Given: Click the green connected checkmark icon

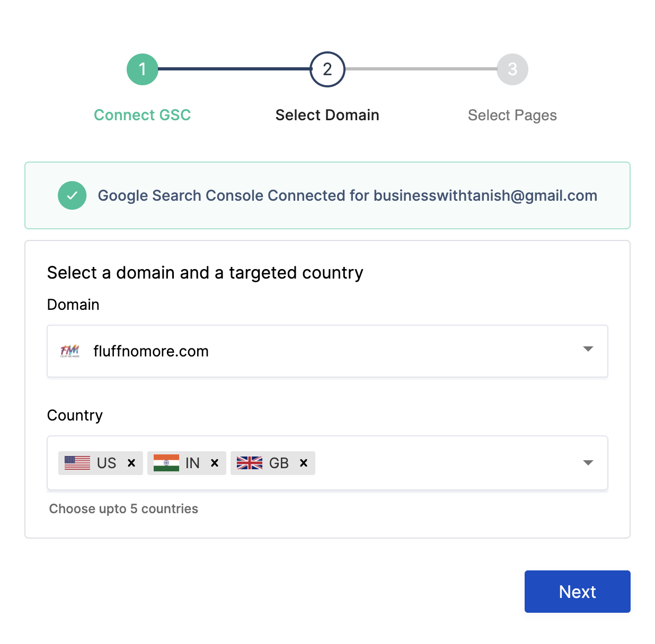Looking at the screenshot, I should pyautogui.click(x=72, y=195).
